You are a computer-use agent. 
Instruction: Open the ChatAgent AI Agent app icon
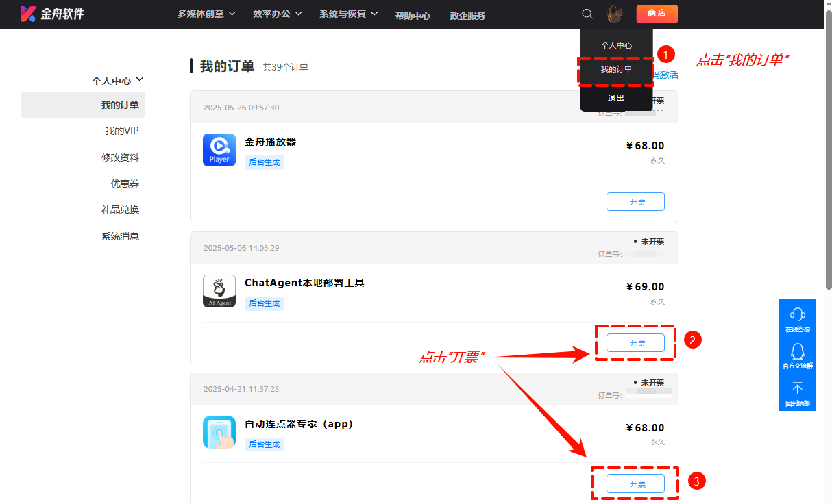[x=219, y=291]
